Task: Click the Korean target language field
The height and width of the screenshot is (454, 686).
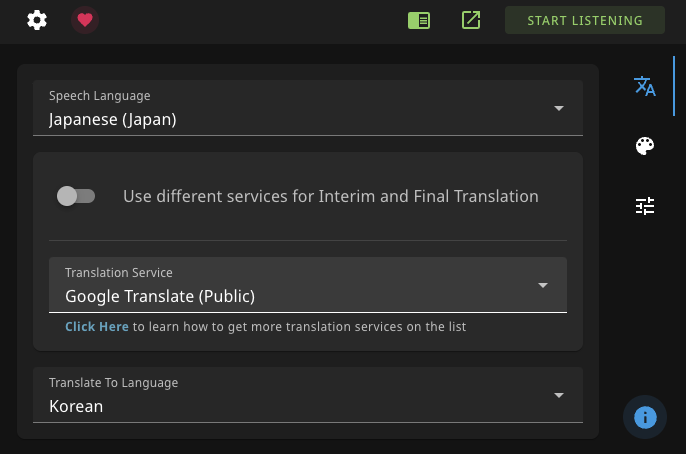Action: [308, 395]
